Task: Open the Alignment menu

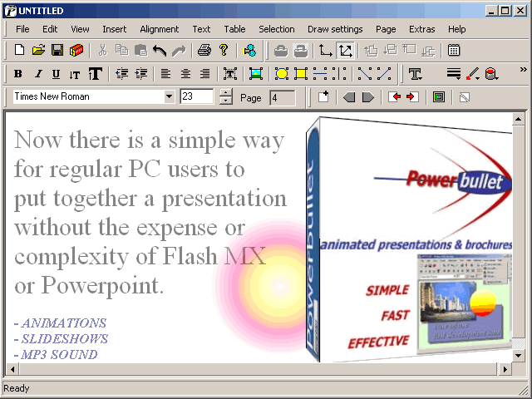Action: (159, 29)
